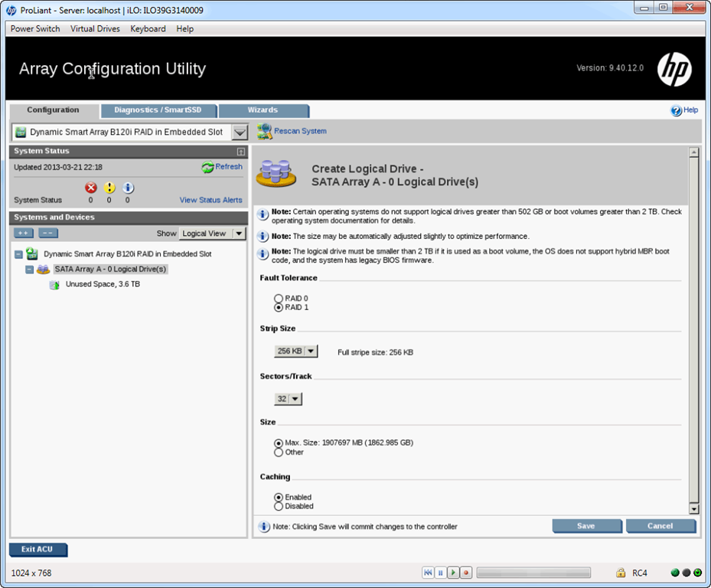
Task: Click the yellow warning status alert icon
Action: 109,188
